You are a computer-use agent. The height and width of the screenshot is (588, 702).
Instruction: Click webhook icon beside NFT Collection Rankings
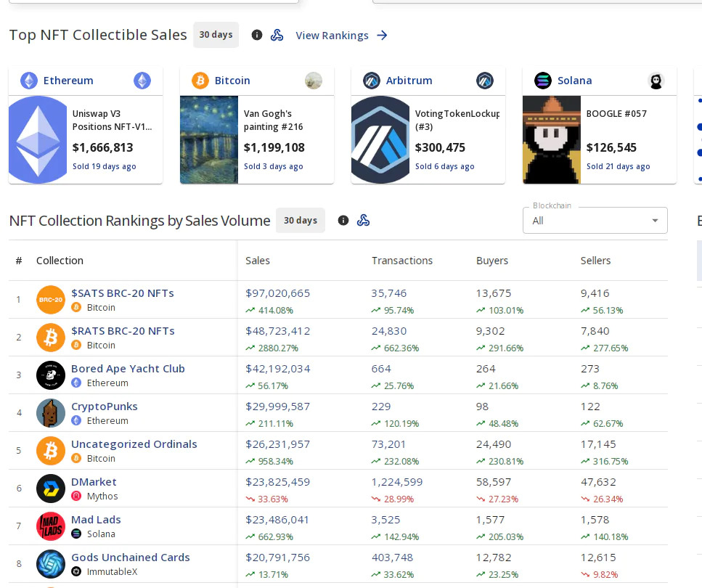click(x=364, y=221)
